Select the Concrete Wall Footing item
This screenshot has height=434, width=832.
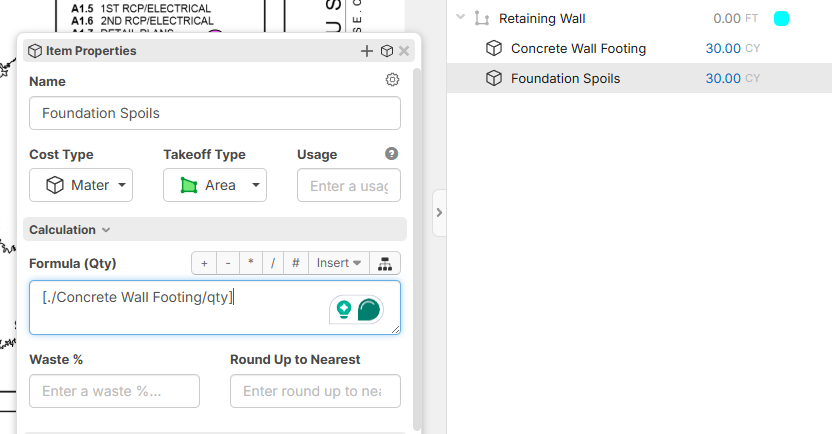click(x=639, y=48)
